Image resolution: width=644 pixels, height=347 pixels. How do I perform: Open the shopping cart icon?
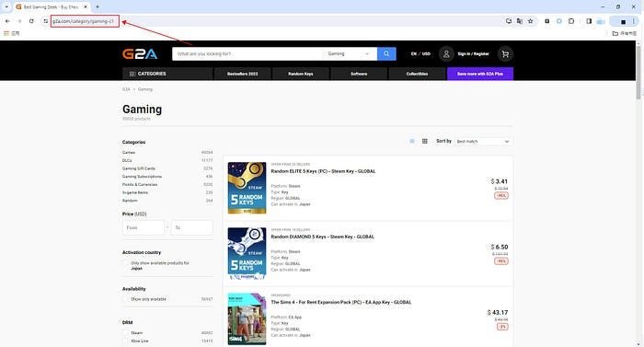pos(505,54)
